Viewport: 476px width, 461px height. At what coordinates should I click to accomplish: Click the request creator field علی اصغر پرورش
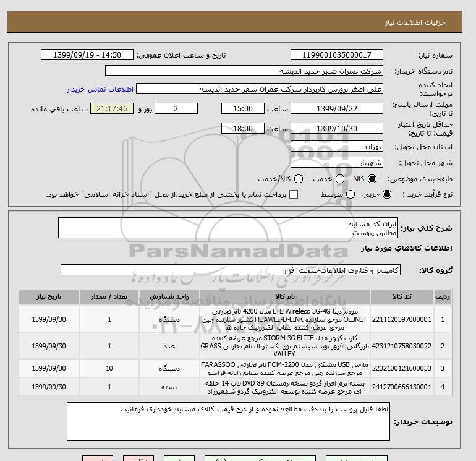click(260, 89)
